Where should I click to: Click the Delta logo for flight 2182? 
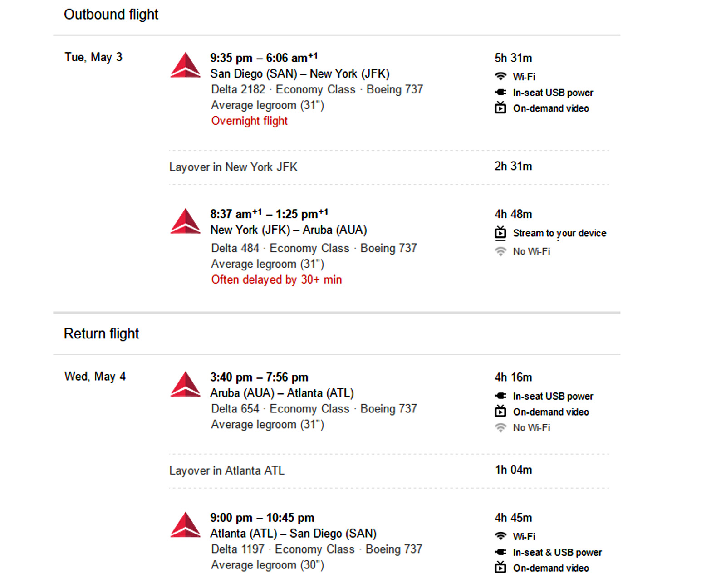(185, 66)
